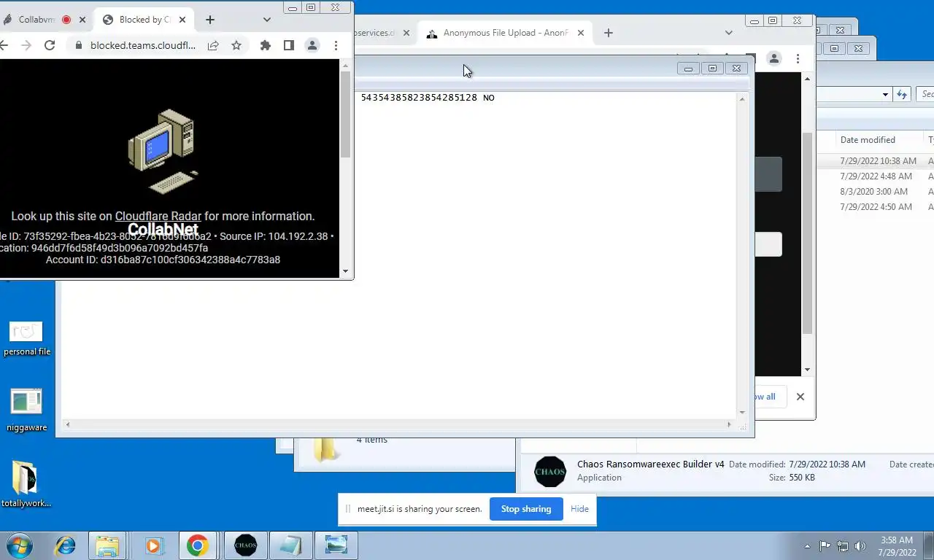Click the Action Center flag icon
The width and height of the screenshot is (934, 560).
click(x=825, y=545)
